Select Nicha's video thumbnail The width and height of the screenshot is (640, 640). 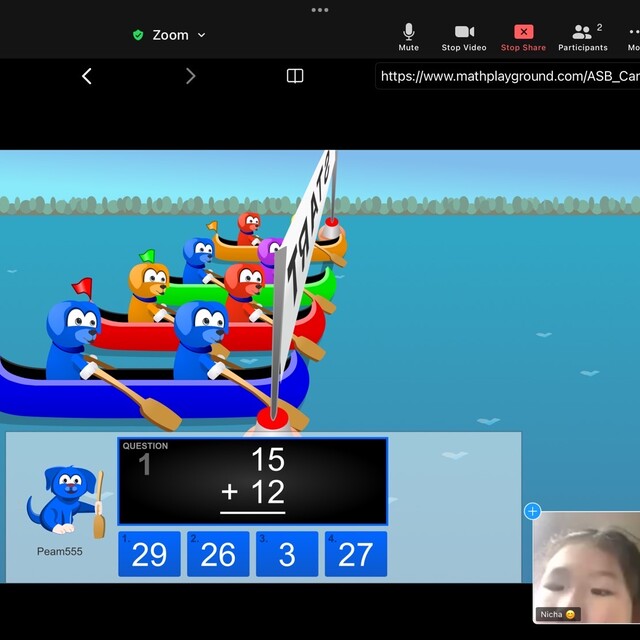click(587, 567)
